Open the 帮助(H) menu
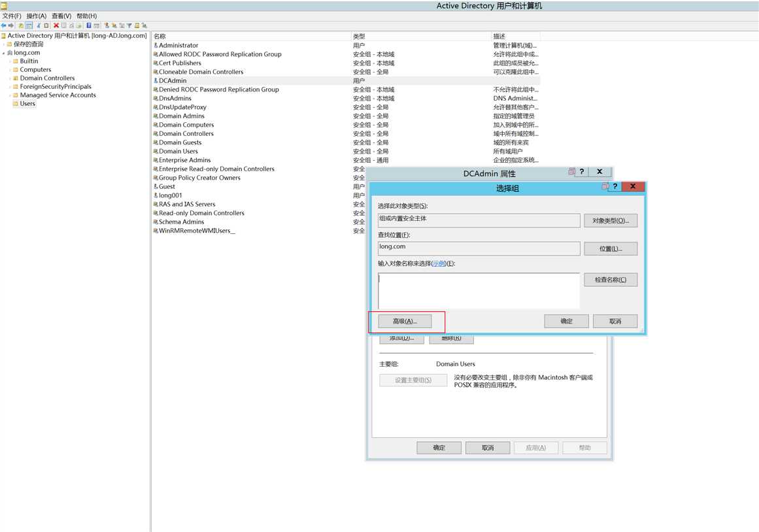The width and height of the screenshot is (759, 532). coord(87,16)
